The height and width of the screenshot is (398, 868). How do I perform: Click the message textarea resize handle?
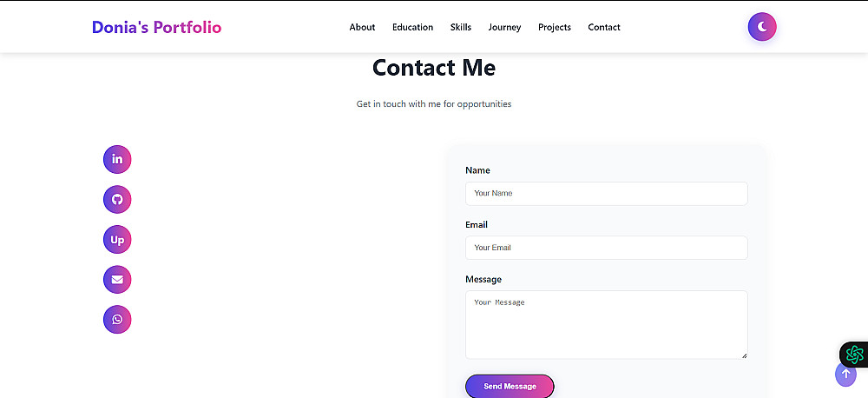click(x=743, y=354)
